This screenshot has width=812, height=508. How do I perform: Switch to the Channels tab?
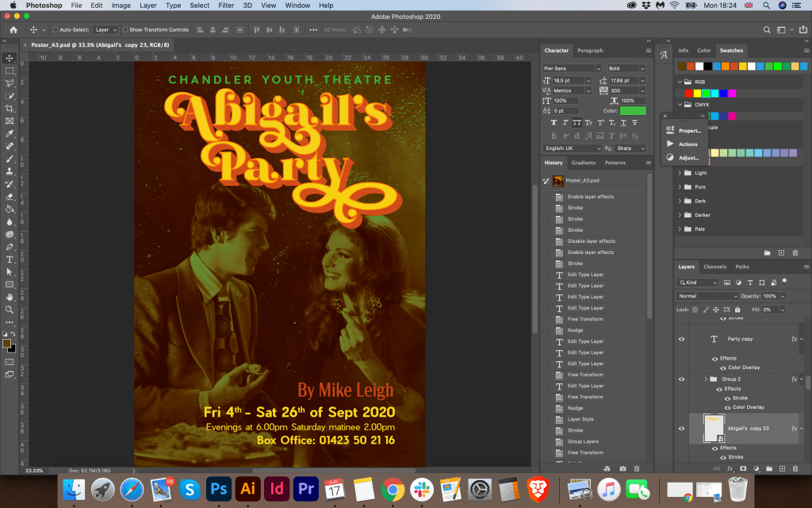pyautogui.click(x=714, y=267)
